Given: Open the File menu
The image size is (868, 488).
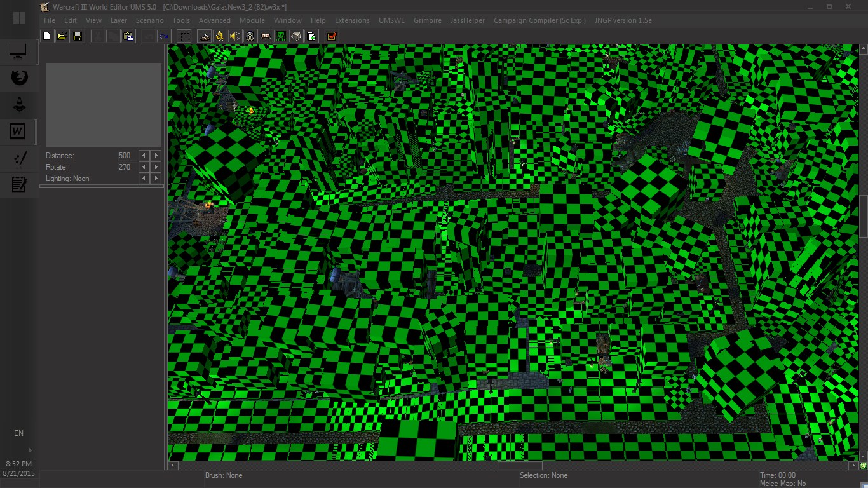Looking at the screenshot, I should click(50, 20).
